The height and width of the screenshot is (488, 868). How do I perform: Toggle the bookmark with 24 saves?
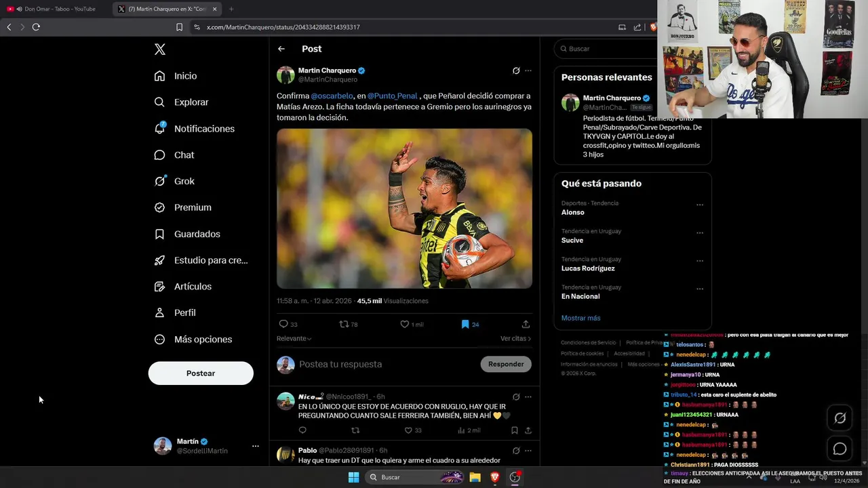pos(465,324)
